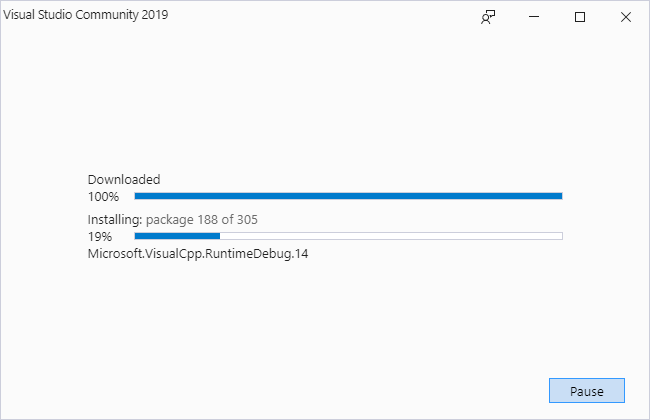Click the "Installing:" label
This screenshot has width=650, height=420.
pyautogui.click(x=115, y=219)
